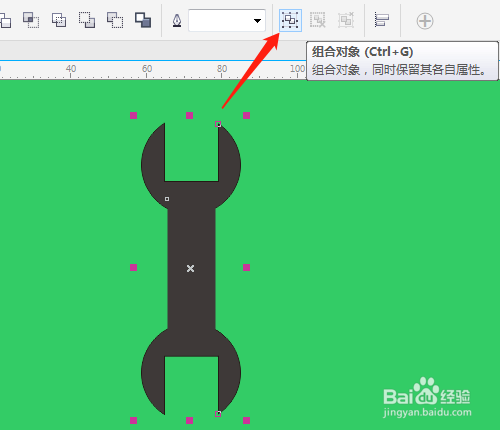Image resolution: width=500 pixels, height=430 pixels.
Task: Click the Group Objects button
Action: tap(290, 20)
